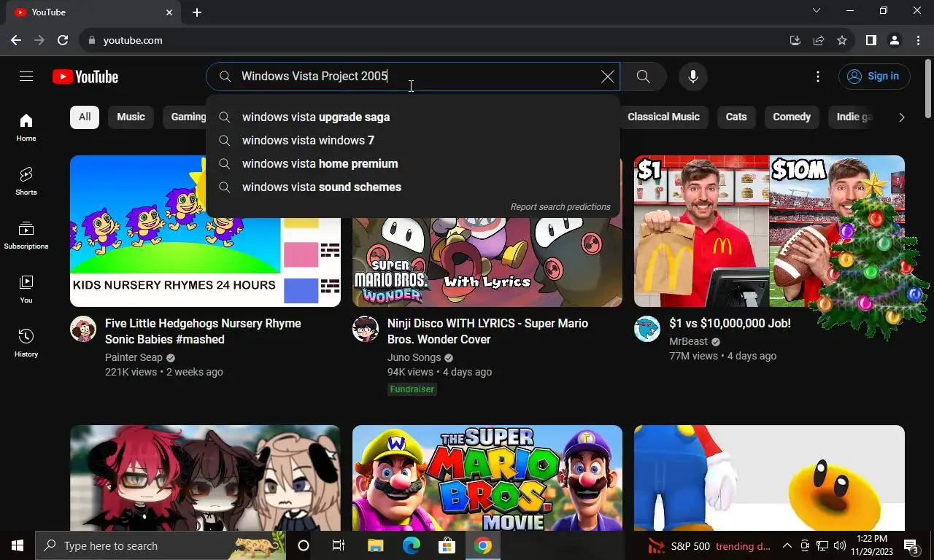This screenshot has height=560, width=934.
Task: Reload the page with refresh icon
Action: tap(63, 40)
